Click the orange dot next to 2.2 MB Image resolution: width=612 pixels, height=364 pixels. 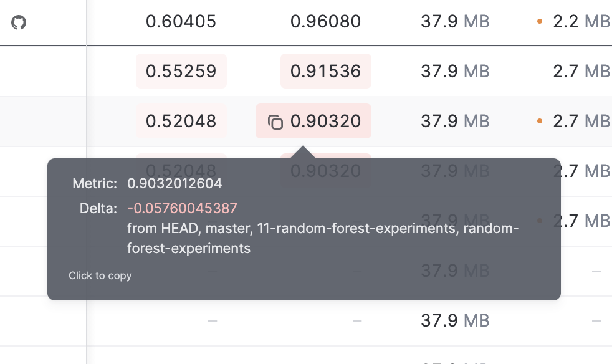tap(540, 21)
